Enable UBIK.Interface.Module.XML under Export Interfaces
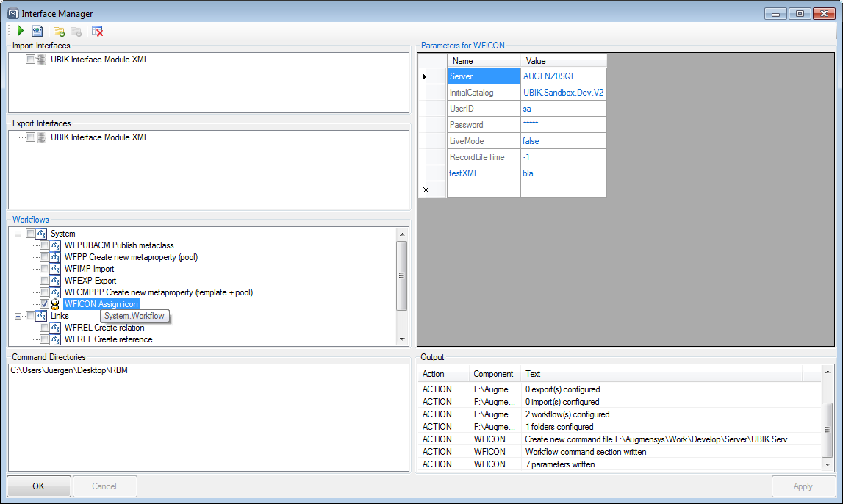 (30, 137)
